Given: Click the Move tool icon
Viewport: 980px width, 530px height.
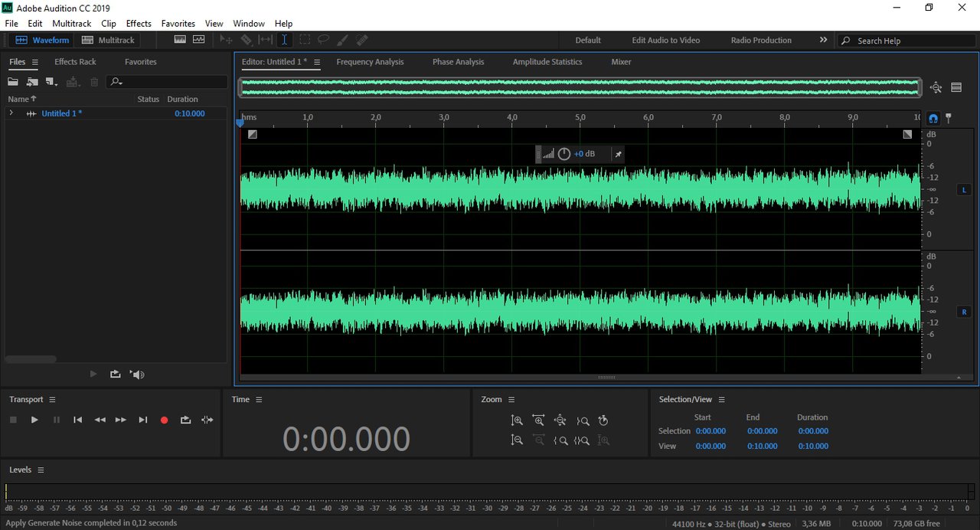Looking at the screenshot, I should click(226, 40).
